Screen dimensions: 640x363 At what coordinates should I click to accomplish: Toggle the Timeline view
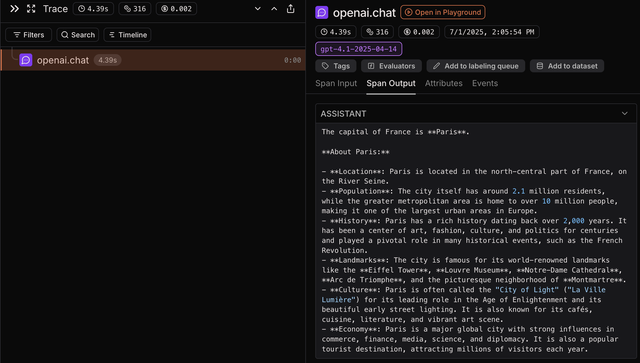[128, 35]
